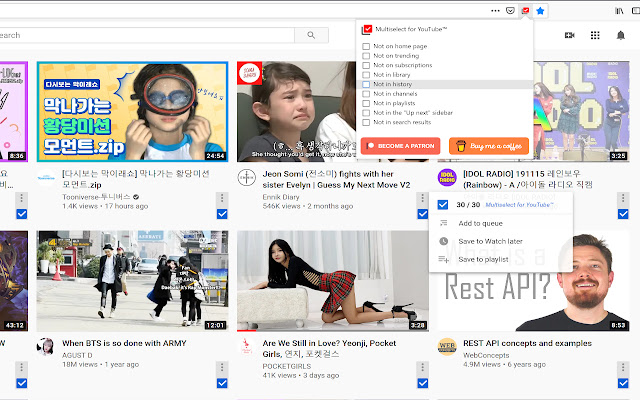The height and width of the screenshot is (400, 640).
Task: Open the AGUST D channel name link
Action: click(x=77, y=355)
